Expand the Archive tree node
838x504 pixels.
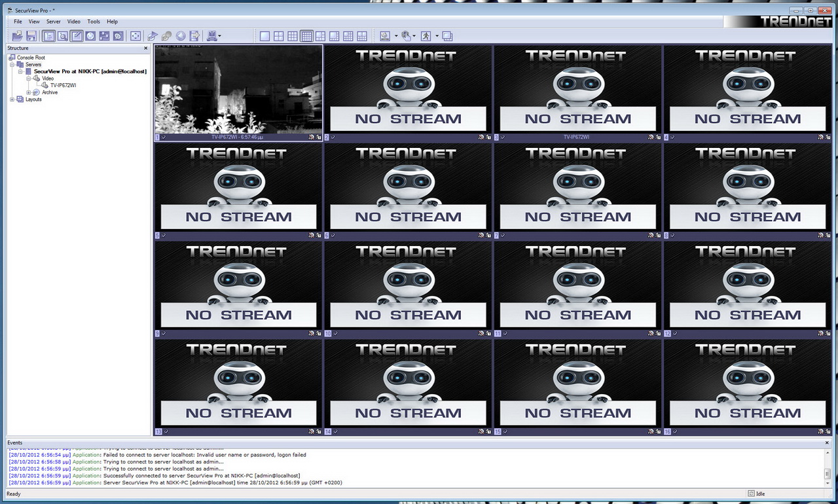(28, 92)
